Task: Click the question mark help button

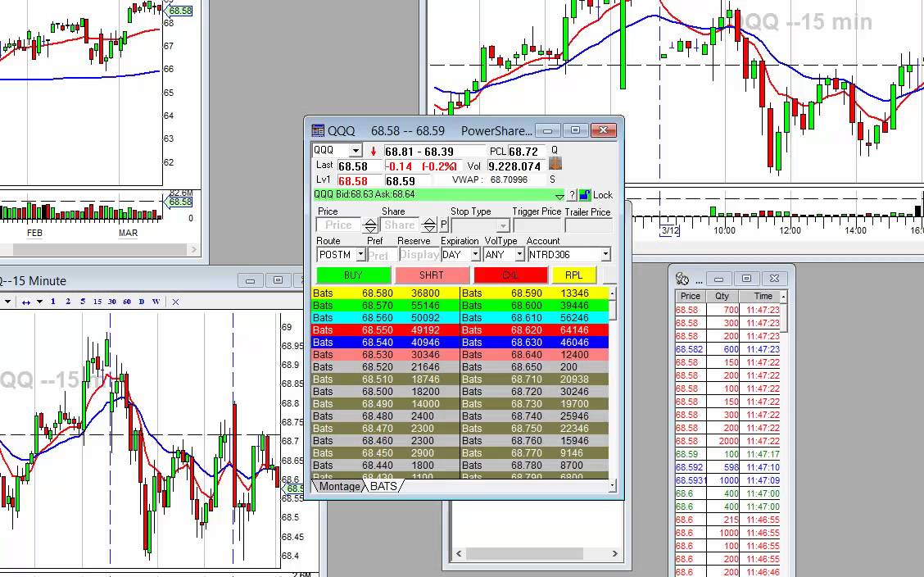Action: pyautogui.click(x=572, y=195)
